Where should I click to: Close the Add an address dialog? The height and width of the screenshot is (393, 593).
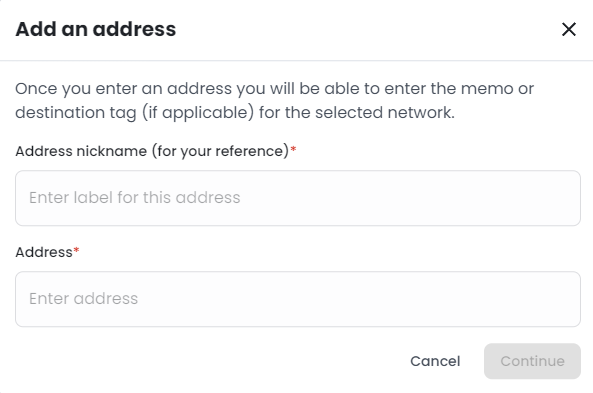point(568,29)
